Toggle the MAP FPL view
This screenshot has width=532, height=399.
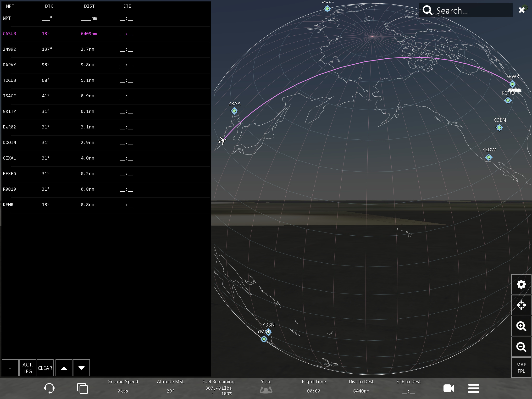pos(521,367)
